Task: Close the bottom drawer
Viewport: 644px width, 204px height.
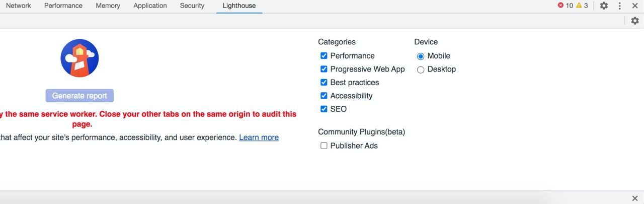Action: (x=635, y=198)
